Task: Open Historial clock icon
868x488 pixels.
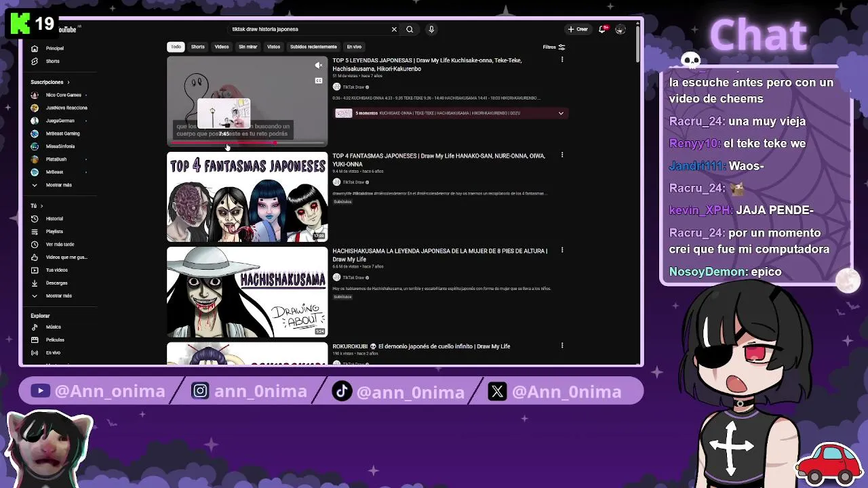Action: tap(35, 219)
